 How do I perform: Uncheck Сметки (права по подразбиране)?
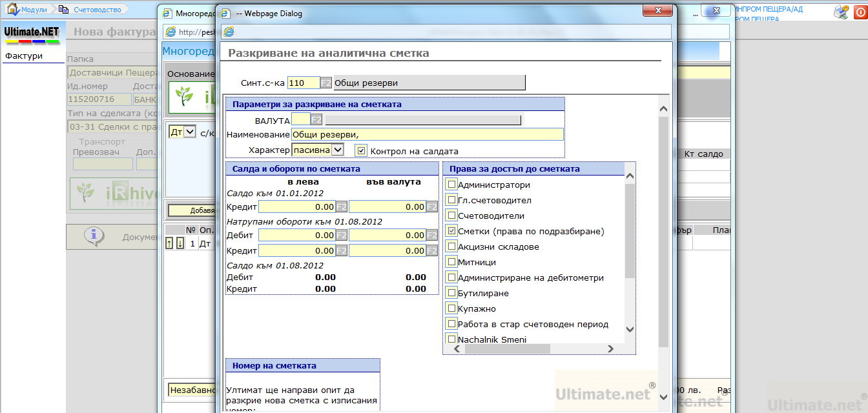tap(450, 230)
